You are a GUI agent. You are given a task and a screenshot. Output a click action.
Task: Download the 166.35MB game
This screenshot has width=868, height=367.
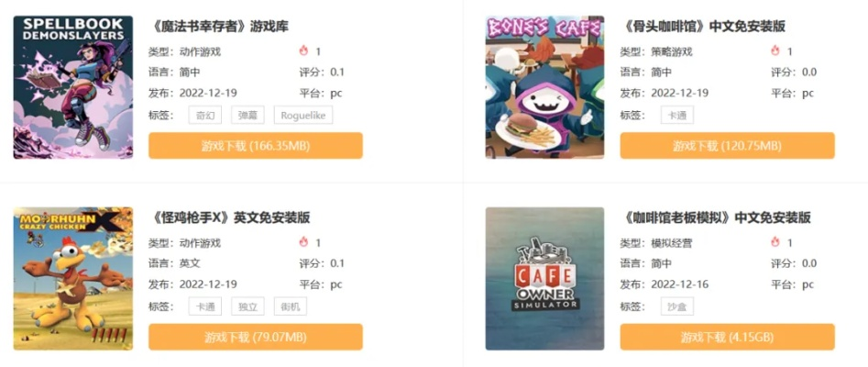(x=255, y=146)
